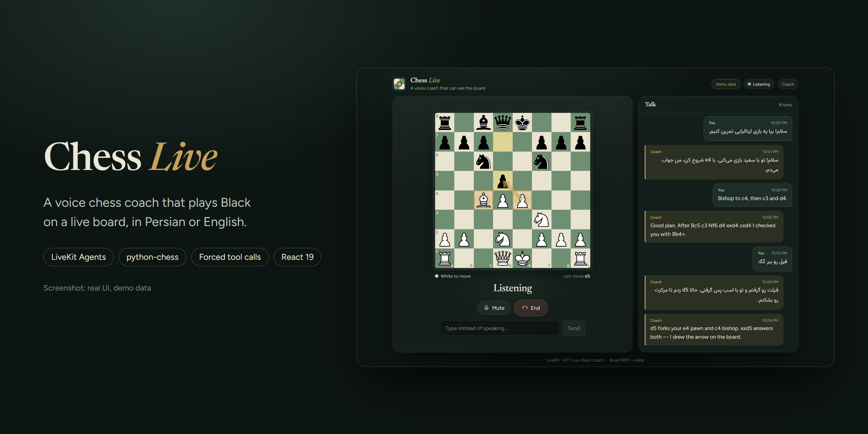Viewport: 868px width, 434px height.
Task: Select the white rook on a1
Action: point(445,259)
